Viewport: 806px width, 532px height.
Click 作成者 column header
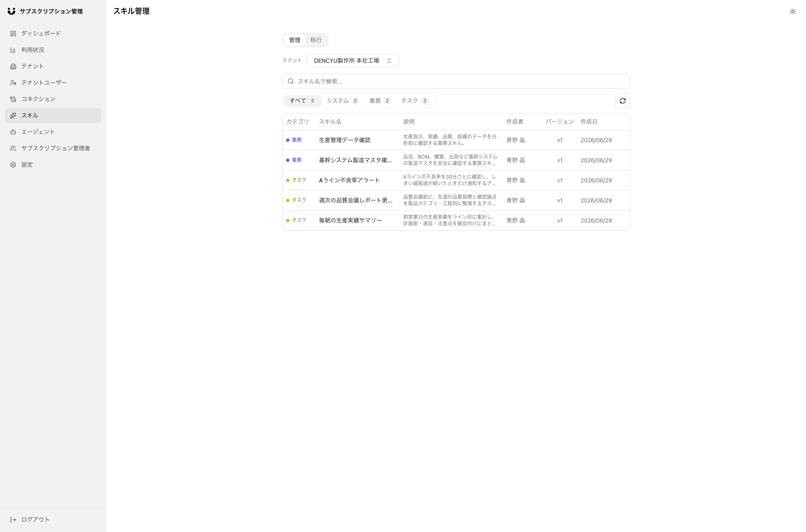(x=515, y=122)
